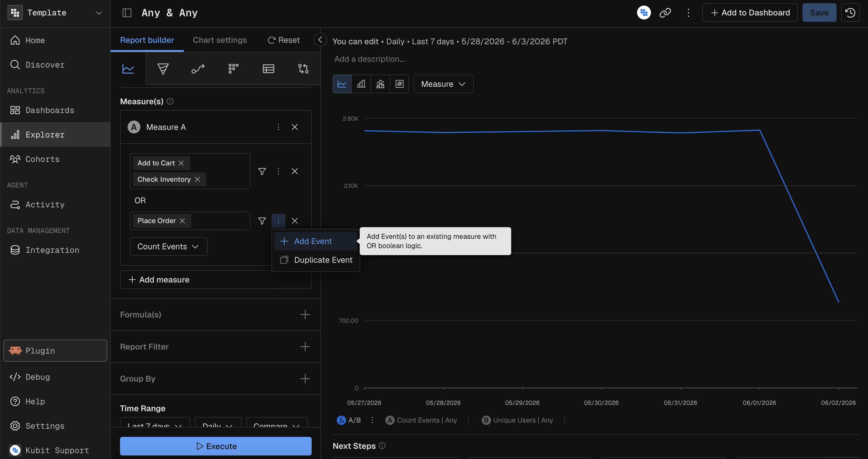The width and height of the screenshot is (868, 459).
Task: Choose Add Event from the menu
Action: (315, 241)
